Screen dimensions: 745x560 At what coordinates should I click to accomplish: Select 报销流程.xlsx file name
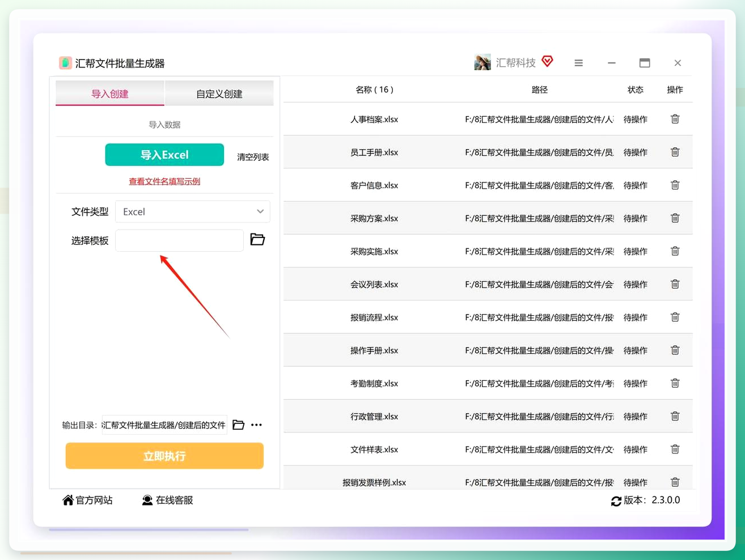374,317
